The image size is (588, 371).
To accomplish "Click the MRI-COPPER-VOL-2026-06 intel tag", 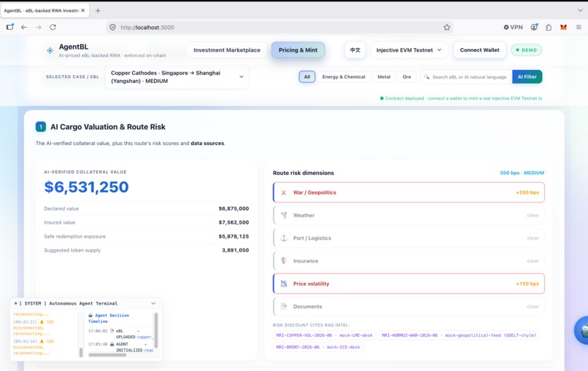I will point(325,335).
